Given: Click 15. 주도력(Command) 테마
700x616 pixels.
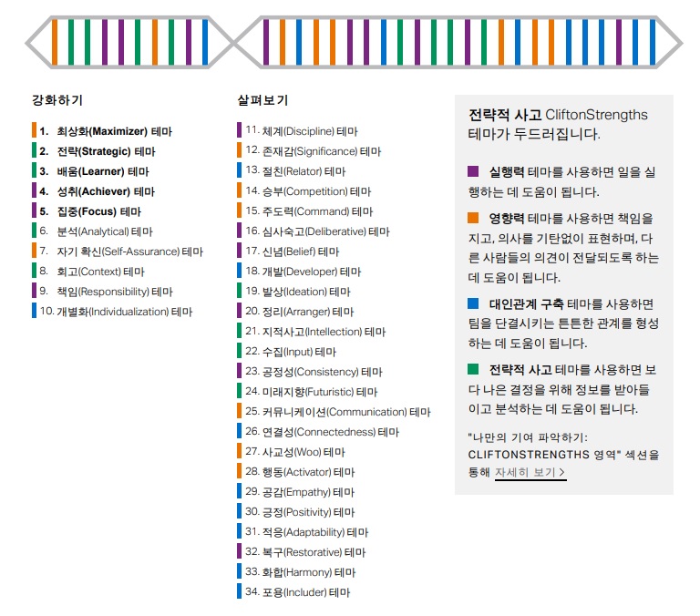Looking at the screenshot, I should pos(305,211).
